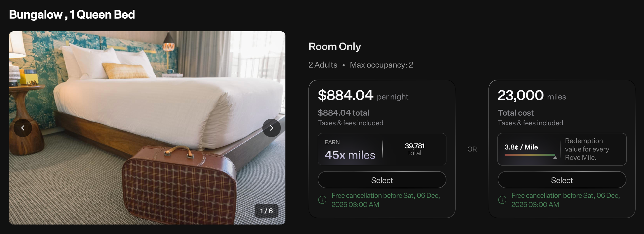Click the 23,000 miles price
Viewport: 644px width, 234px height.
521,95
